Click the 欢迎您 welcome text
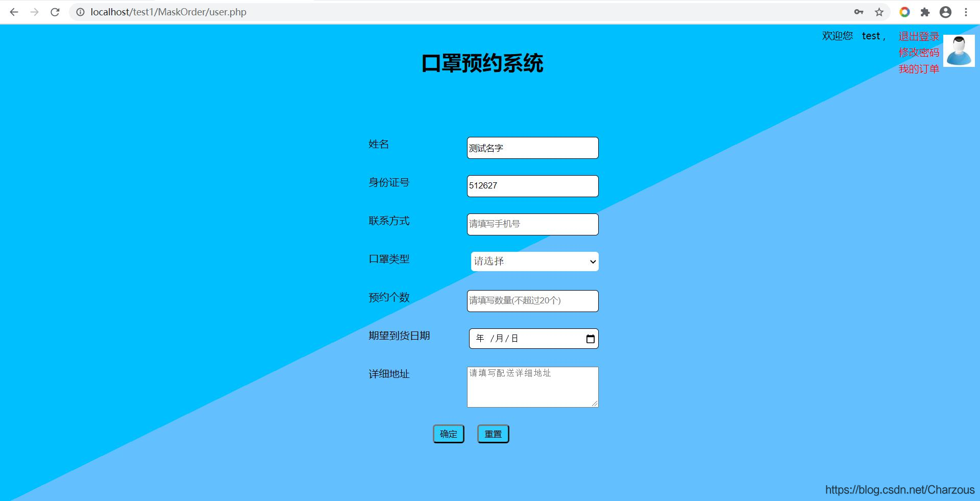The height and width of the screenshot is (501, 980). 837,36
